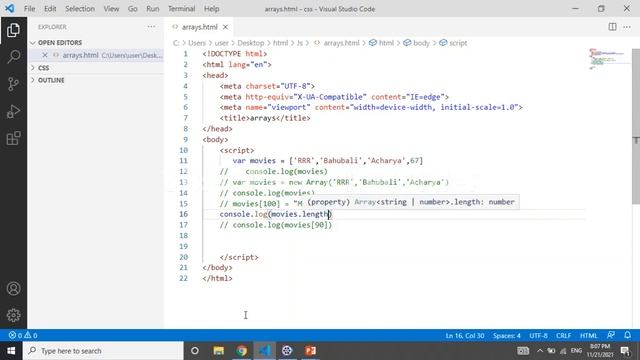Click the html folder breadcrumb
This screenshot has width=640, height=360.
pyautogui.click(x=280, y=43)
